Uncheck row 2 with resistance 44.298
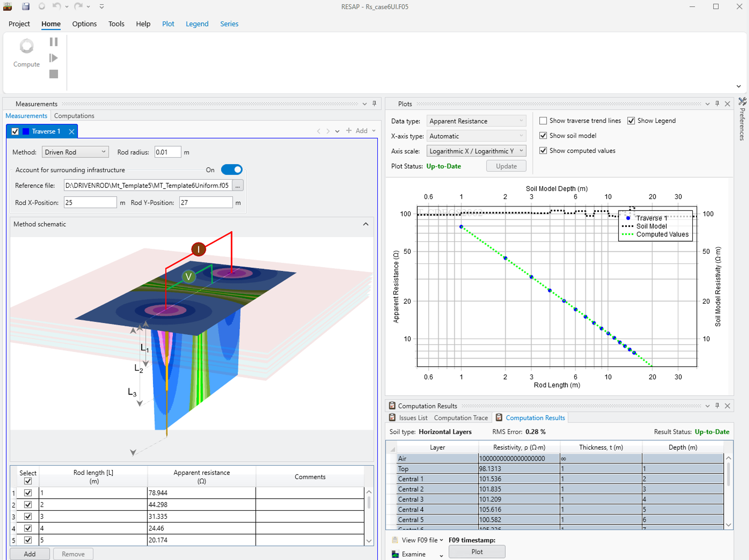The width and height of the screenshot is (749, 560). pos(28,504)
